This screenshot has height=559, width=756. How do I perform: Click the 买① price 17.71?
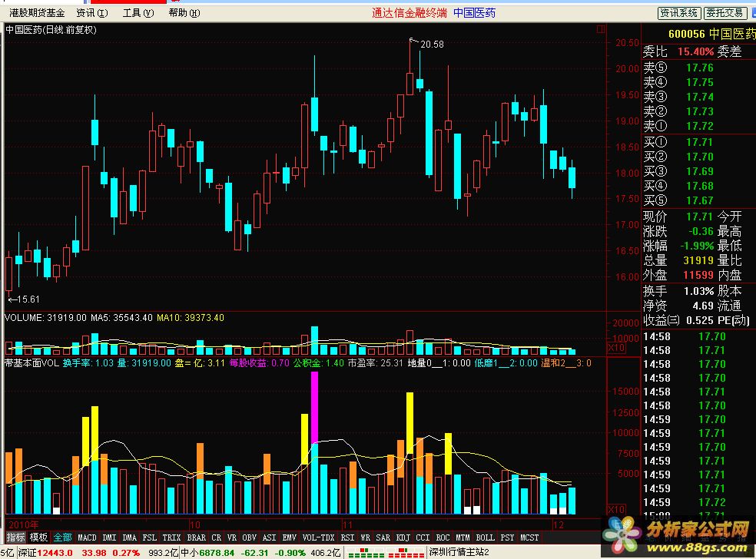click(x=700, y=142)
